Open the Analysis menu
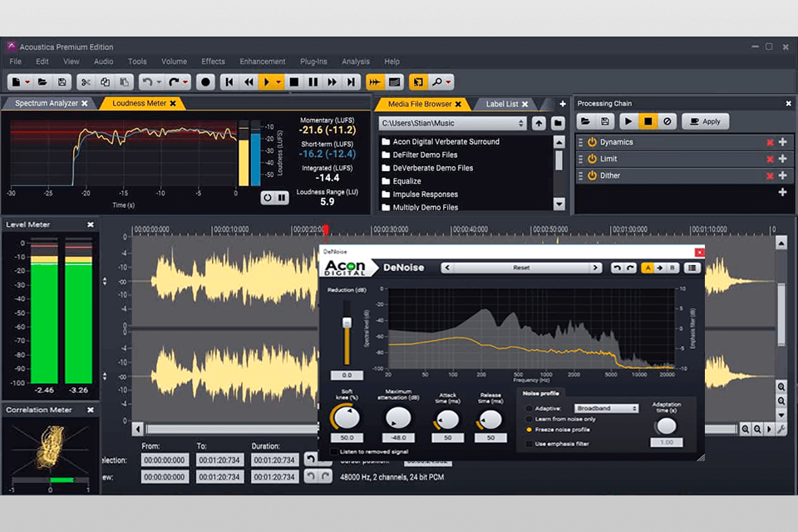 pyautogui.click(x=356, y=61)
